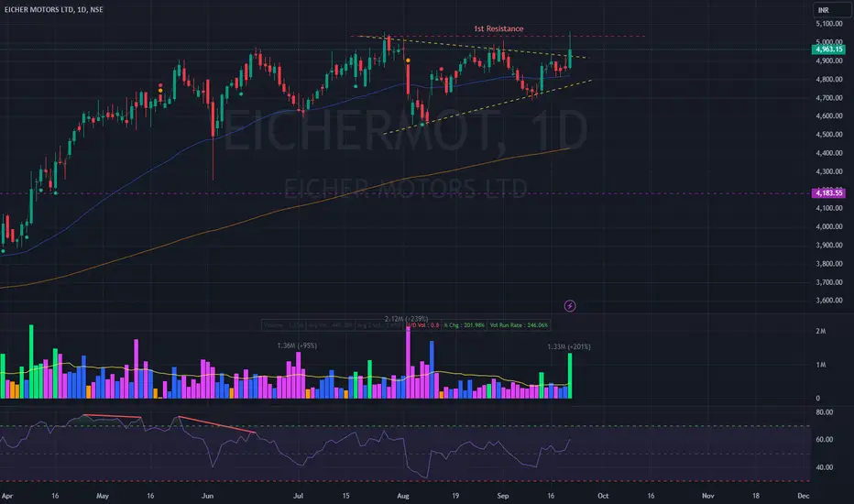The height and width of the screenshot is (504, 854).
Task: Click the 40.00 RSI axis label
Action: [x=824, y=467]
